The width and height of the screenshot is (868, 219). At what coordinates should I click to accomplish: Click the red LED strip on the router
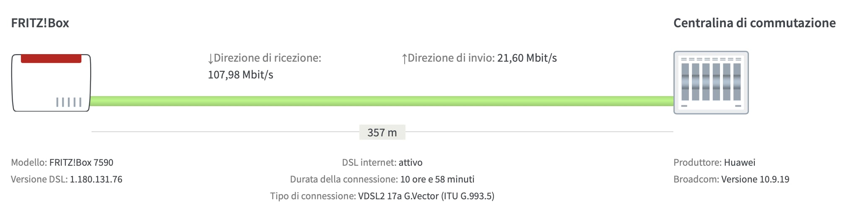pyautogui.click(x=51, y=59)
